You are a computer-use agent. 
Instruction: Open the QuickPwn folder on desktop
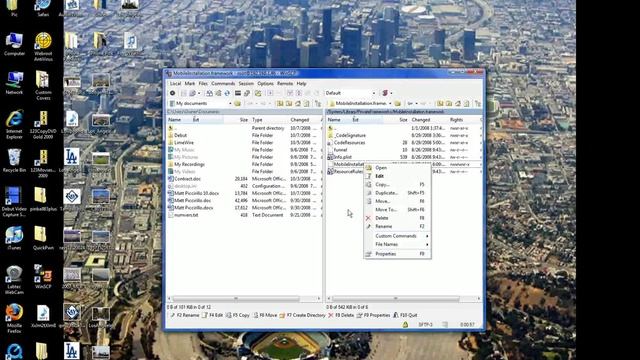point(43,238)
